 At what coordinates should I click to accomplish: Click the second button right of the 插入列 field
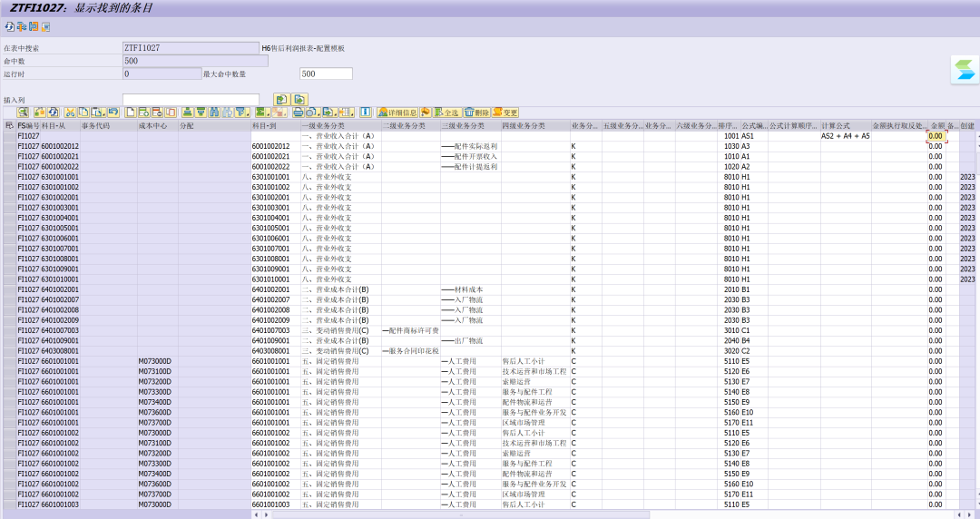[x=299, y=100]
